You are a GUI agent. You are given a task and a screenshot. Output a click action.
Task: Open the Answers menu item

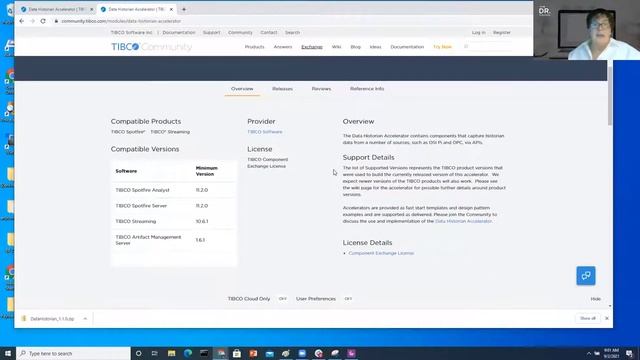283,47
